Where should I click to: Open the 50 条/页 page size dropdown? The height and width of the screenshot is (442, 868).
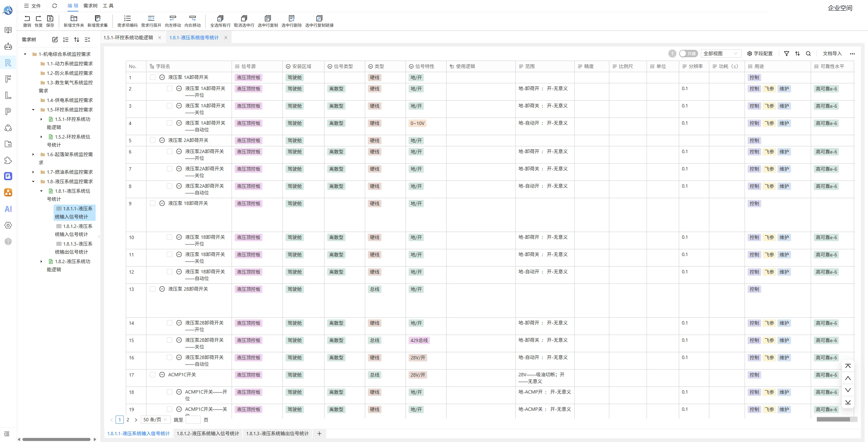tap(155, 420)
